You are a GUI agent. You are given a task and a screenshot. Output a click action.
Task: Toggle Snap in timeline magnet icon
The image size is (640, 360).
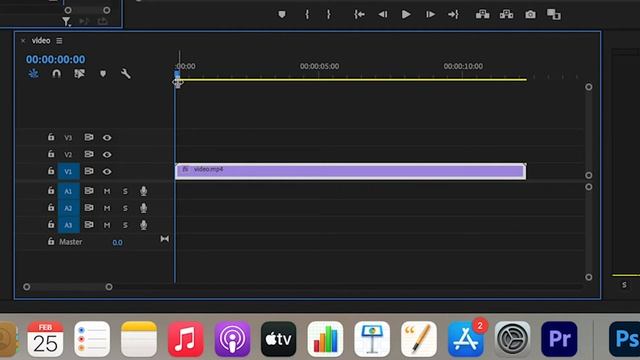tap(56, 73)
